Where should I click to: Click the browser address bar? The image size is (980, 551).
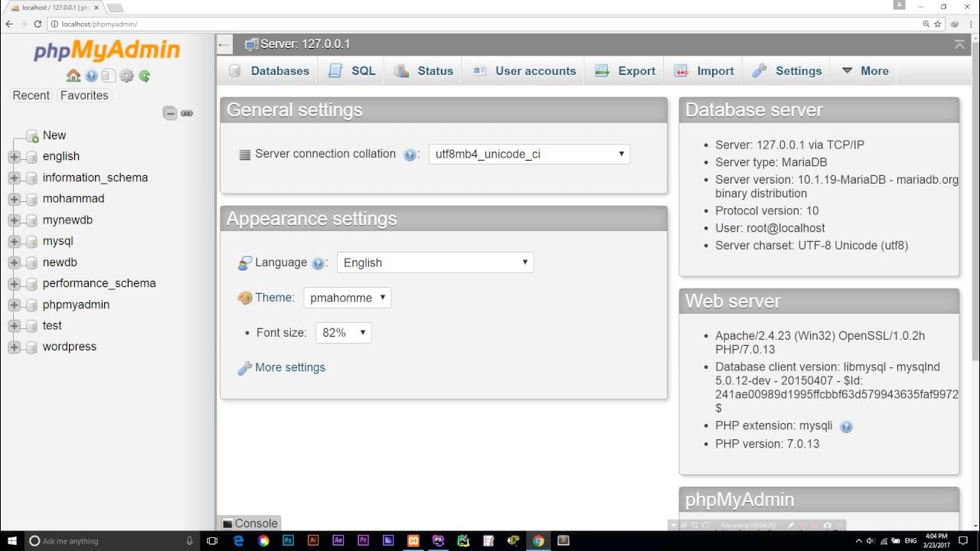coord(482,24)
